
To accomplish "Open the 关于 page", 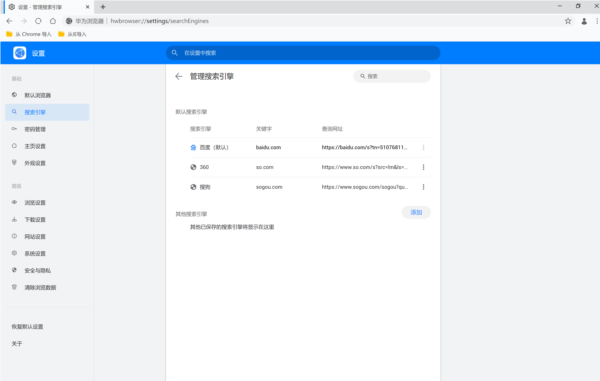I will coord(17,344).
